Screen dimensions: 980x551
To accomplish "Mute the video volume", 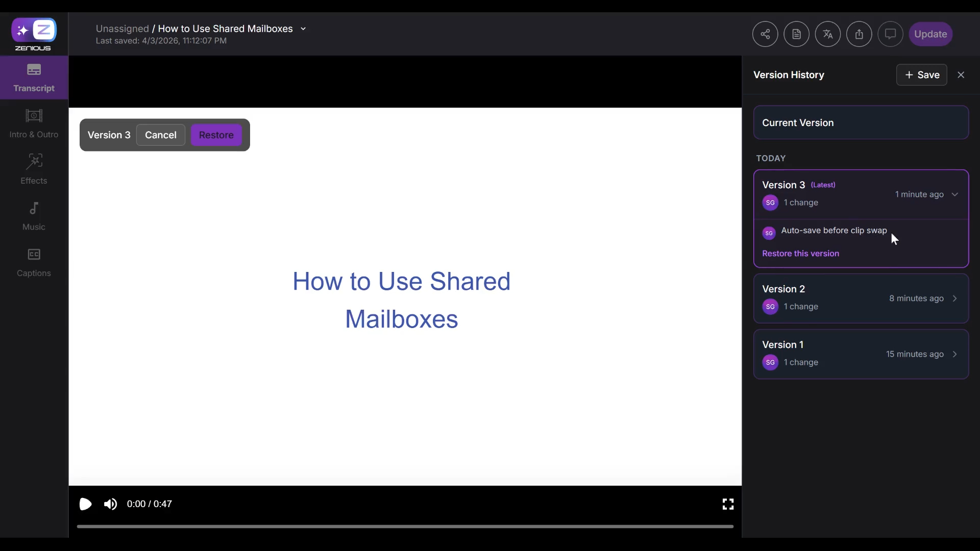I will point(110,504).
